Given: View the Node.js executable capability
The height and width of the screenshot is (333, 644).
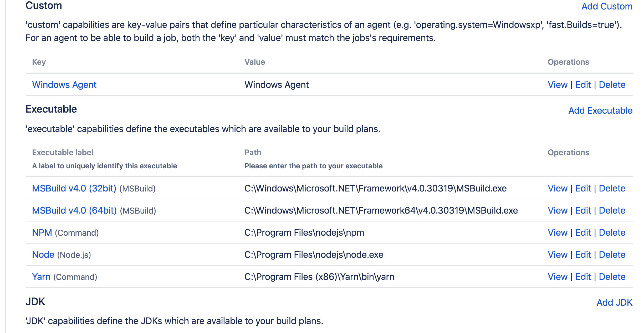Looking at the screenshot, I should 558,255.
